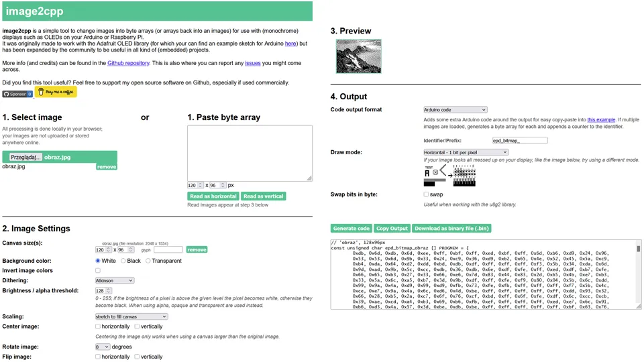Click the Generate code button
Image resolution: width=644 pixels, height=362 pixels.
351,228
